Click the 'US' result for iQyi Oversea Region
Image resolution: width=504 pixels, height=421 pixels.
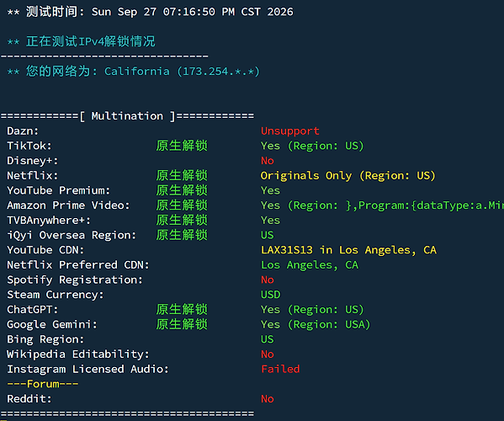267,235
